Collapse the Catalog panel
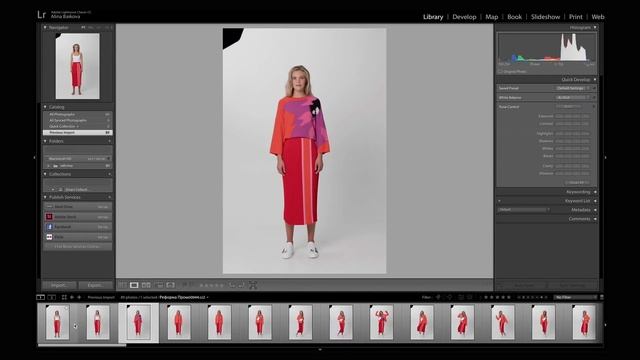The height and width of the screenshot is (360, 640). (45, 107)
